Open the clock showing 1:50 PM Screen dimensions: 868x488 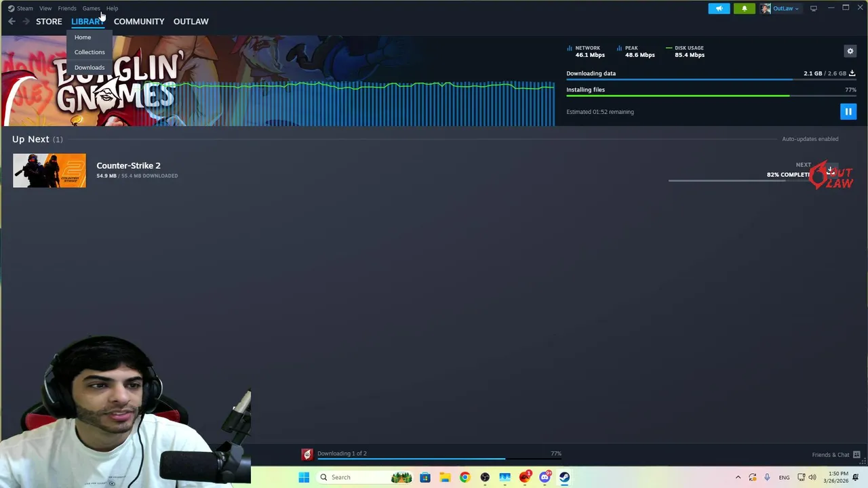[x=836, y=477]
